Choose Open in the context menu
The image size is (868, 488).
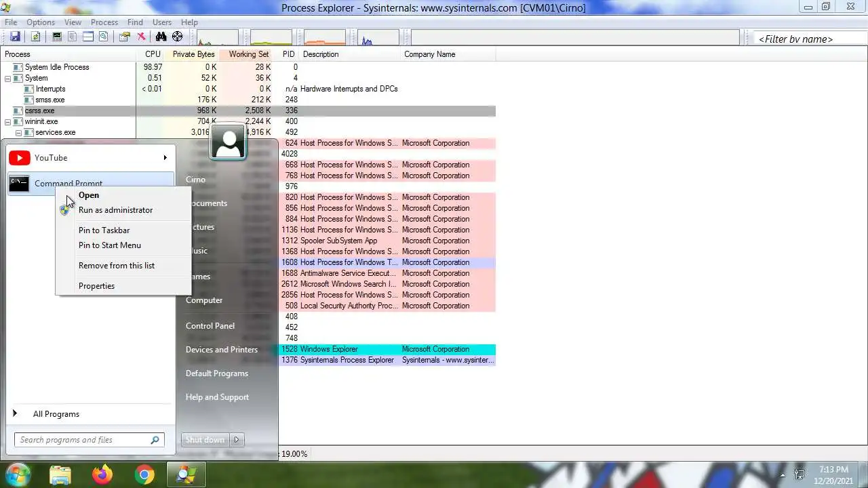coord(123,195)
